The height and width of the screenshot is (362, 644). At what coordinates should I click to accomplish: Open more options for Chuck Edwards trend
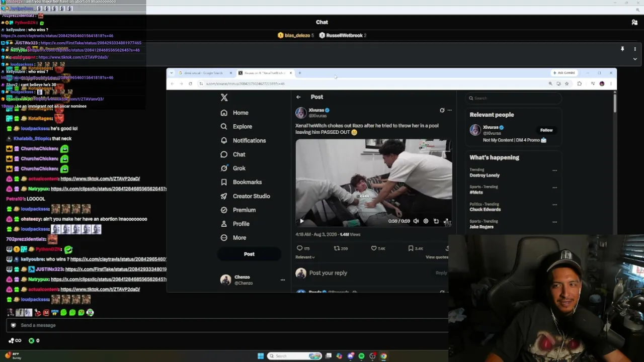[x=555, y=205]
